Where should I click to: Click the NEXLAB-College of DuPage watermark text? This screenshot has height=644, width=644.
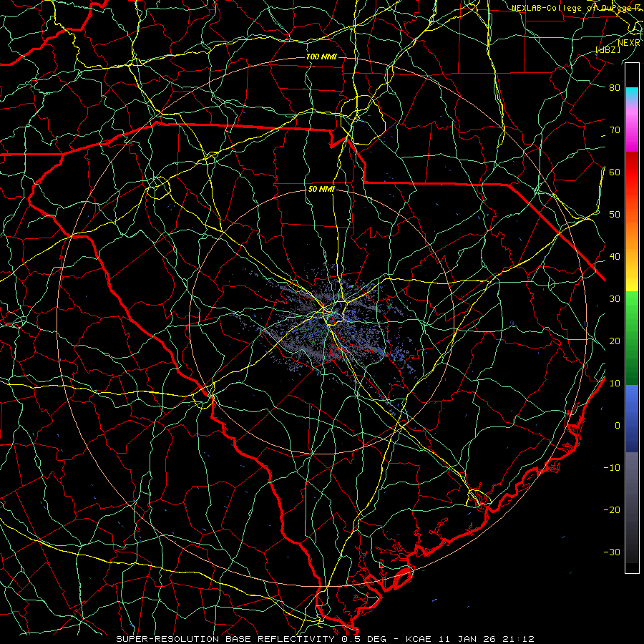tap(575, 8)
